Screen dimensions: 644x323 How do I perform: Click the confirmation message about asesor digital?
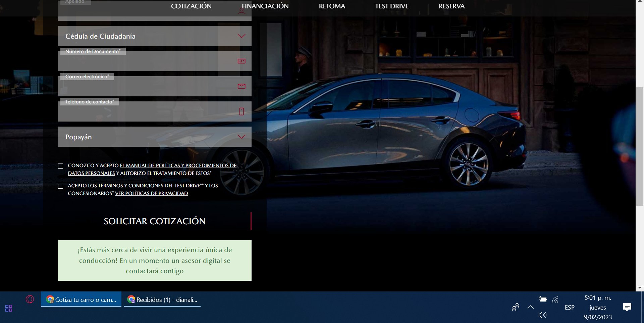coord(155,260)
